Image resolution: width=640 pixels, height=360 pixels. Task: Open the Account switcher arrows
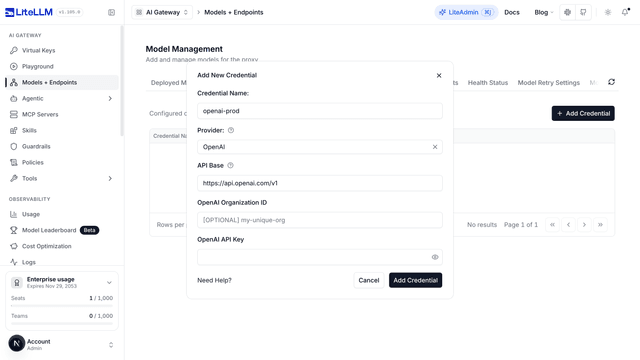point(111,345)
